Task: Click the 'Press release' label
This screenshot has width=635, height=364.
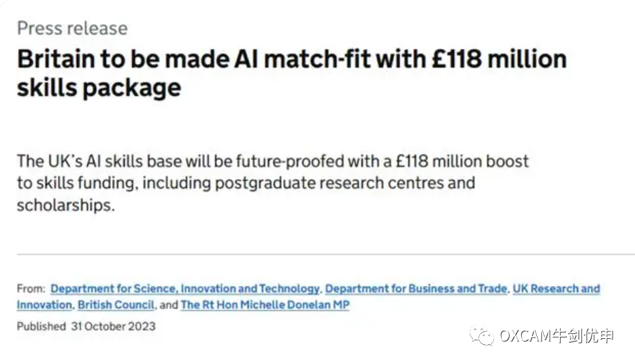Action: (x=73, y=29)
